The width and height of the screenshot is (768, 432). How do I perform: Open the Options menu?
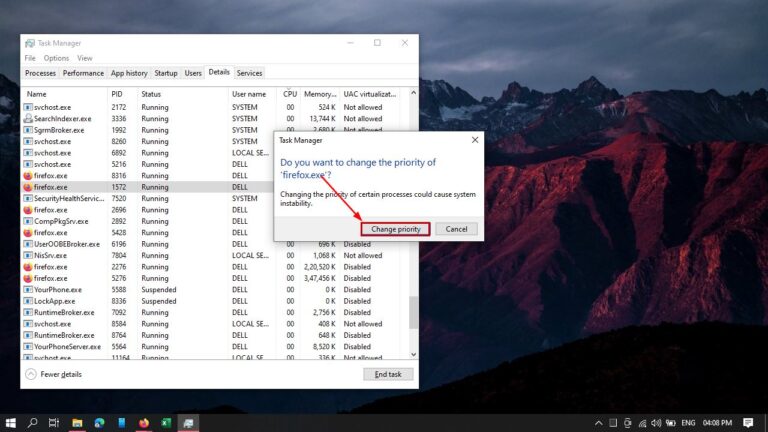(x=56, y=58)
